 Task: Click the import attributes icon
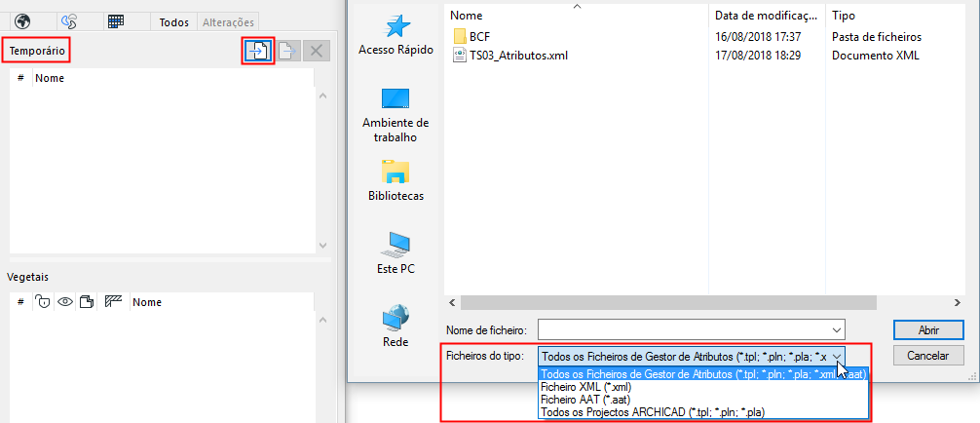[x=259, y=51]
